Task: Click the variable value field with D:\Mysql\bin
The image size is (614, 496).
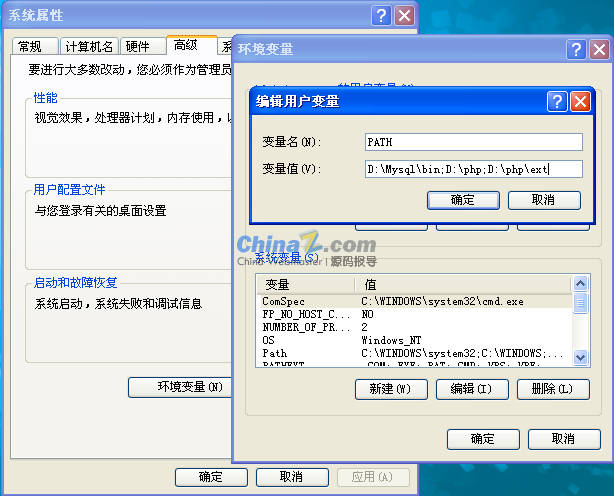Action: coord(474,169)
